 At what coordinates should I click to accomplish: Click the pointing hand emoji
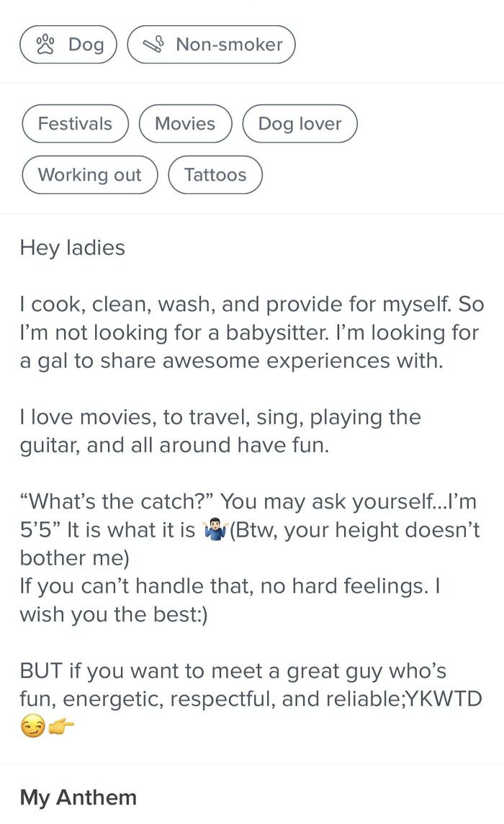[x=61, y=728]
